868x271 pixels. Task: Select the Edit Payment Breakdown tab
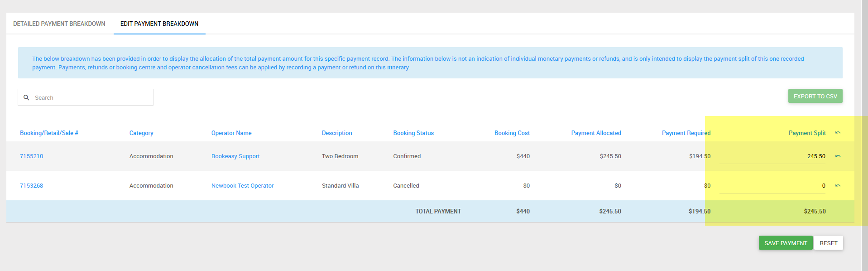(159, 24)
